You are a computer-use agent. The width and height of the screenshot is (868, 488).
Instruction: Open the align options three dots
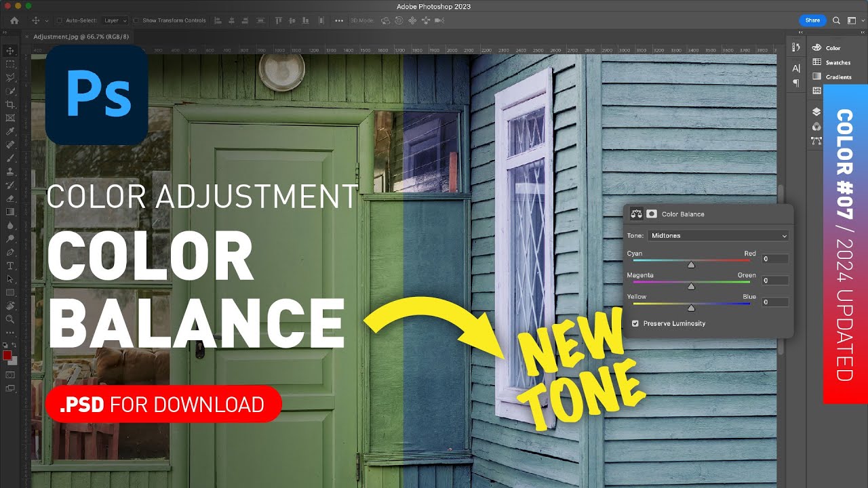pyautogui.click(x=339, y=20)
